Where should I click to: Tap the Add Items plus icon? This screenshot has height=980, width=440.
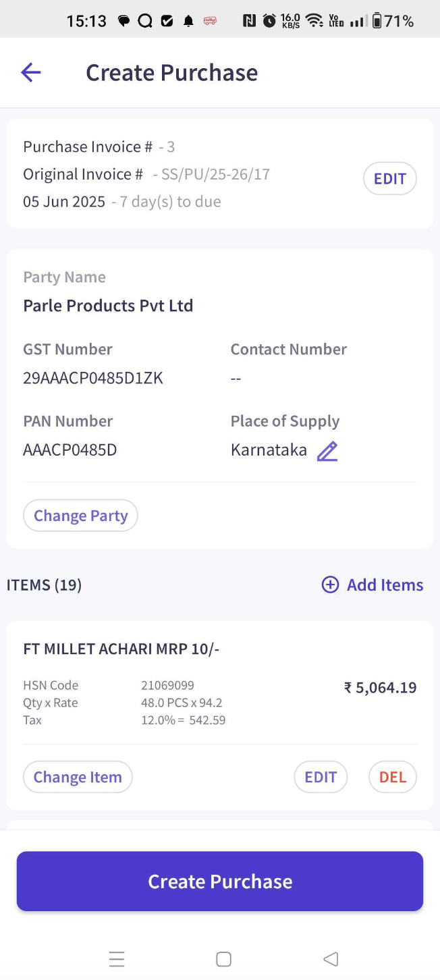pyautogui.click(x=330, y=584)
